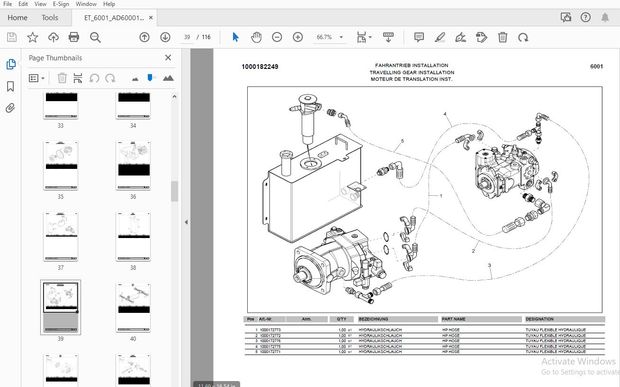Open the share review icon top right
The image size is (620, 387).
coord(566,17)
